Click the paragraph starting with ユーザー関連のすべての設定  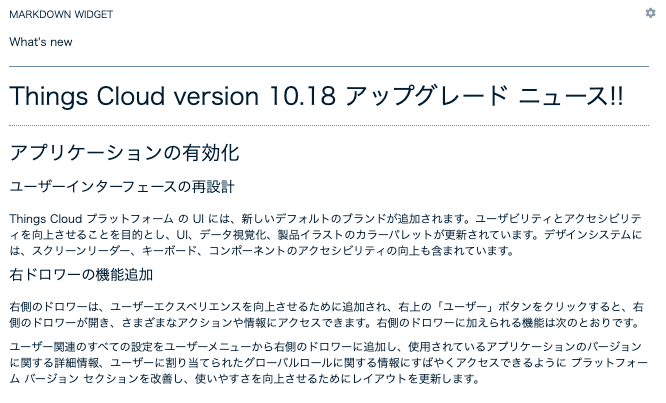click(x=328, y=363)
